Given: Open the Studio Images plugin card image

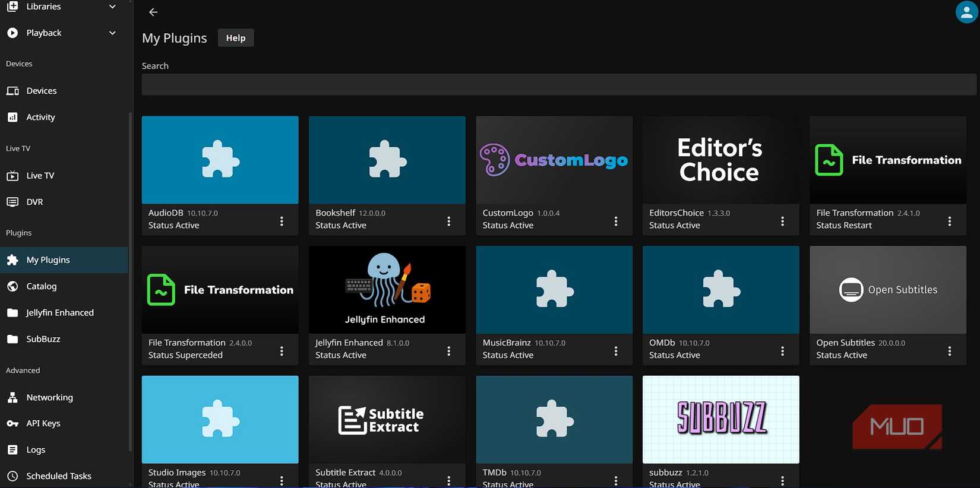Looking at the screenshot, I should (x=220, y=420).
